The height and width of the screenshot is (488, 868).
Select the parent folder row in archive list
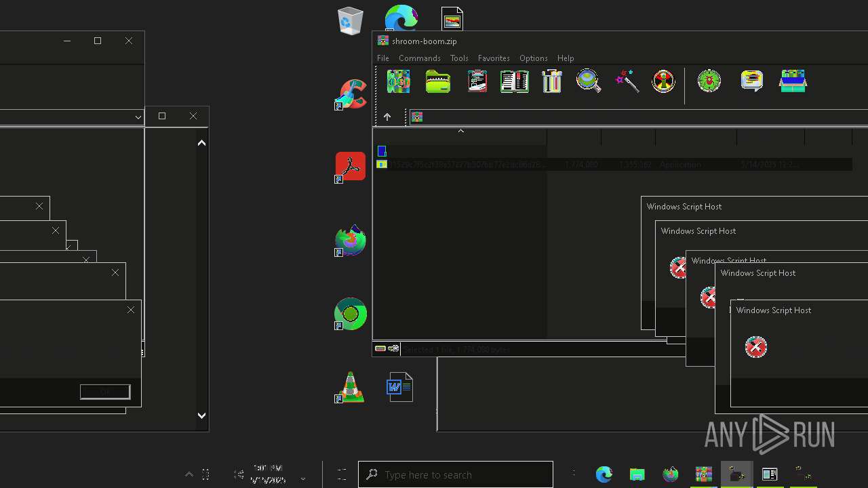(x=461, y=151)
